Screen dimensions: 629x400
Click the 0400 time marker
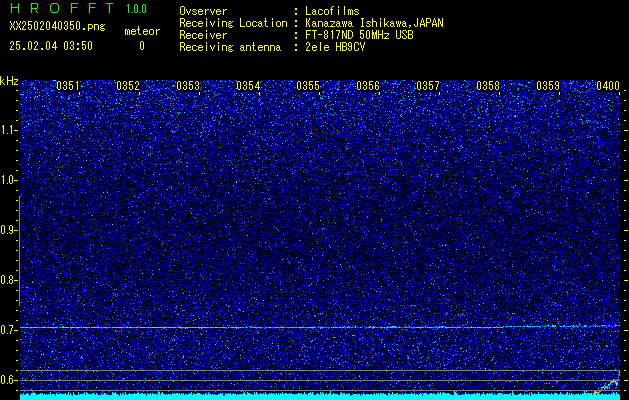tap(608, 86)
